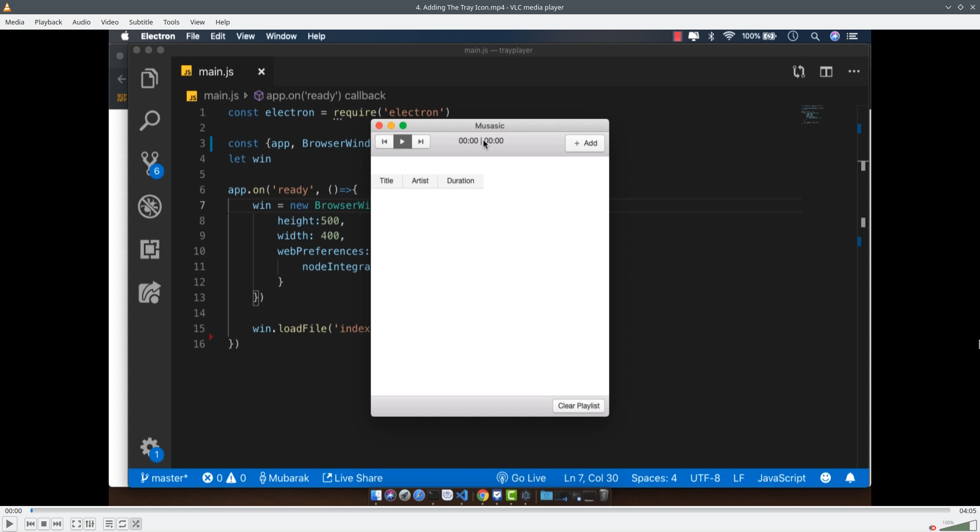This screenshot has width=980, height=532.
Task: Open VLC Playback menu
Action: tap(48, 22)
